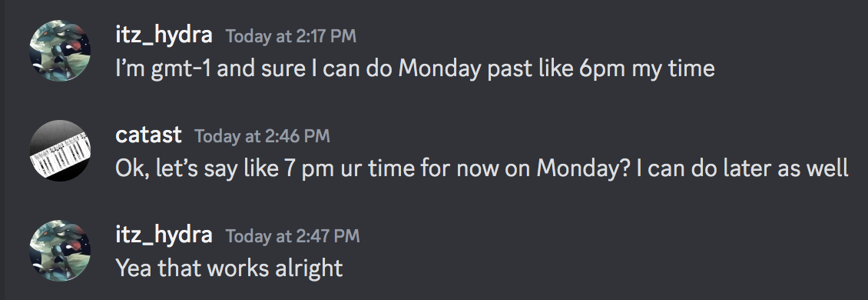Click the "Today at 2:46 PM" timestamp
Screen dimensions: 868x300
click(262, 136)
